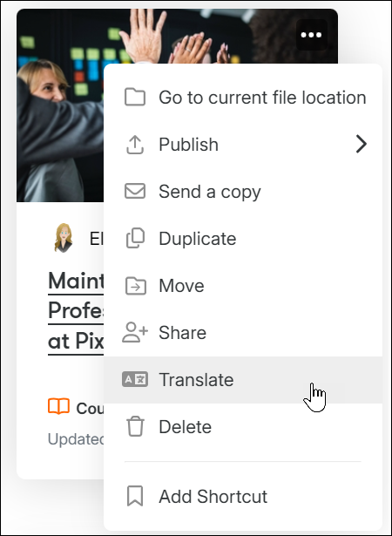
Task: Click the Share person-plus icon
Action: pos(135,332)
